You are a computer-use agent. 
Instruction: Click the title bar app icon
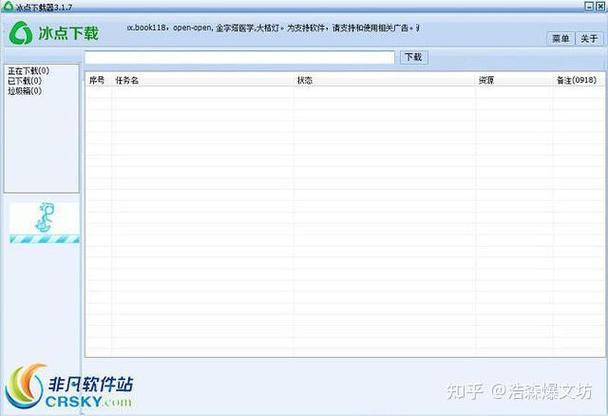pyautogui.click(x=8, y=6)
